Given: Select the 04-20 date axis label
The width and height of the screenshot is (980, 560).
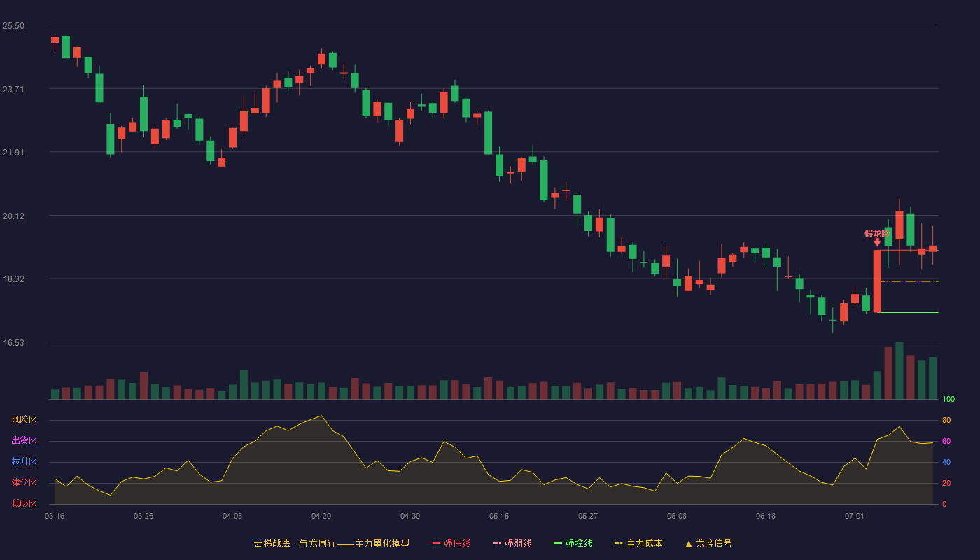Looking at the screenshot, I should pyautogui.click(x=321, y=516).
